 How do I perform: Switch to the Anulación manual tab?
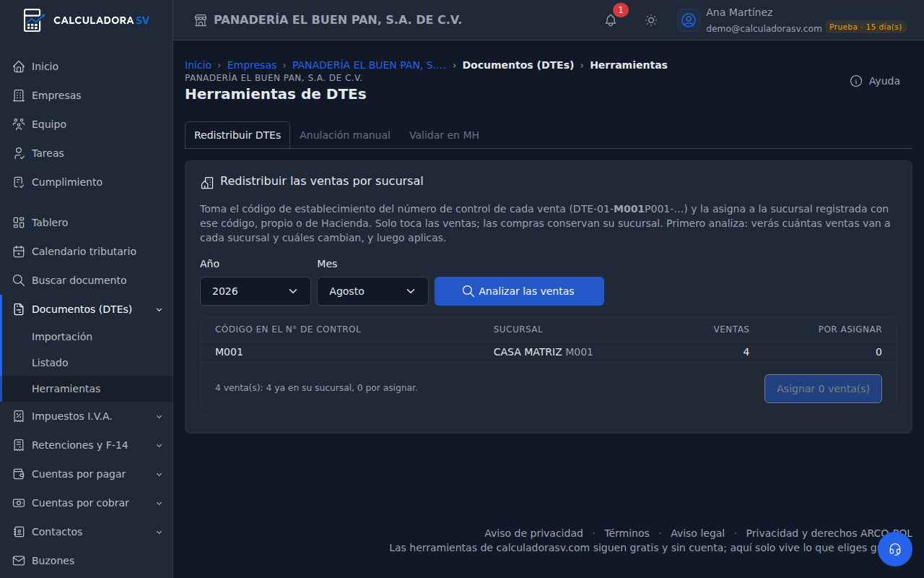click(x=345, y=135)
